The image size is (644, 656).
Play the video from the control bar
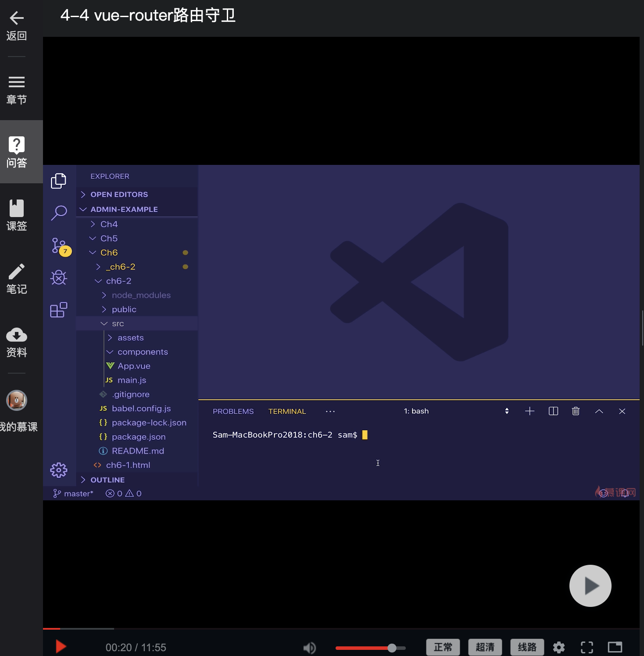tap(61, 647)
